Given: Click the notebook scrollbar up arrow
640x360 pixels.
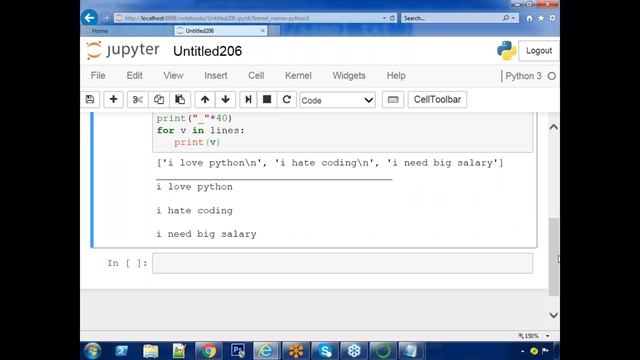Looking at the screenshot, I should pyautogui.click(x=553, y=127).
